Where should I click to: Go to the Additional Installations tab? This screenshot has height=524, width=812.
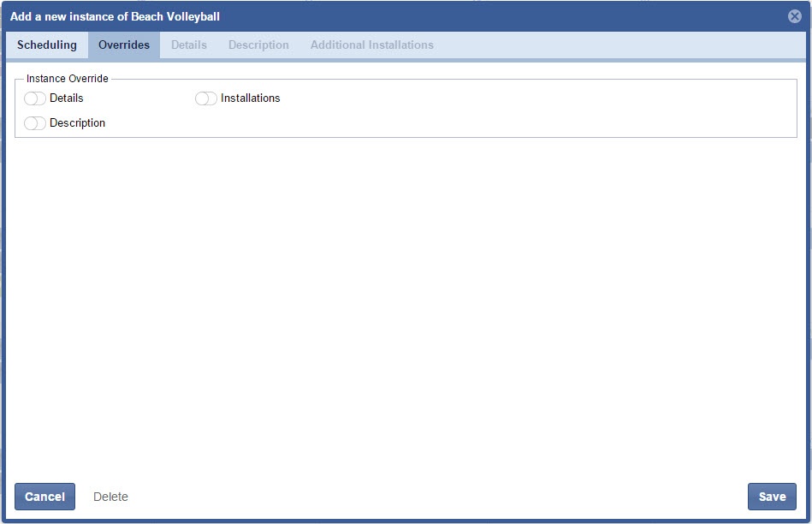371,45
